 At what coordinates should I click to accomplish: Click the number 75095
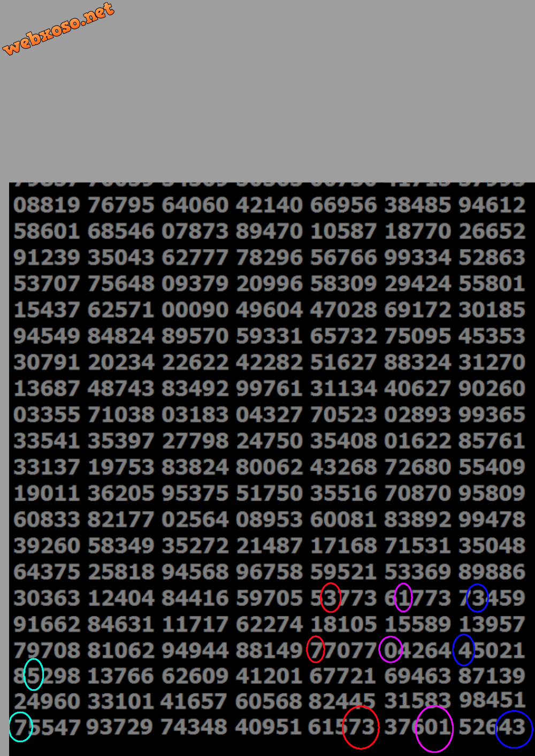[418, 336]
